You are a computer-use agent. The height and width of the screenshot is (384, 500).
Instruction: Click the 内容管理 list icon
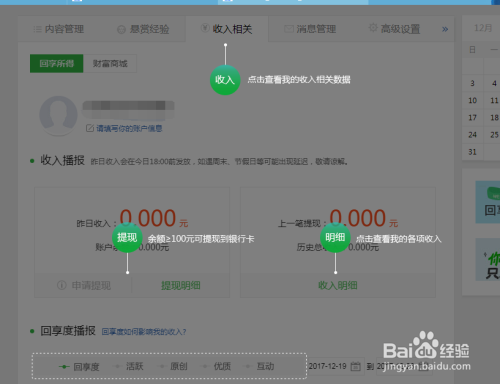(x=37, y=29)
